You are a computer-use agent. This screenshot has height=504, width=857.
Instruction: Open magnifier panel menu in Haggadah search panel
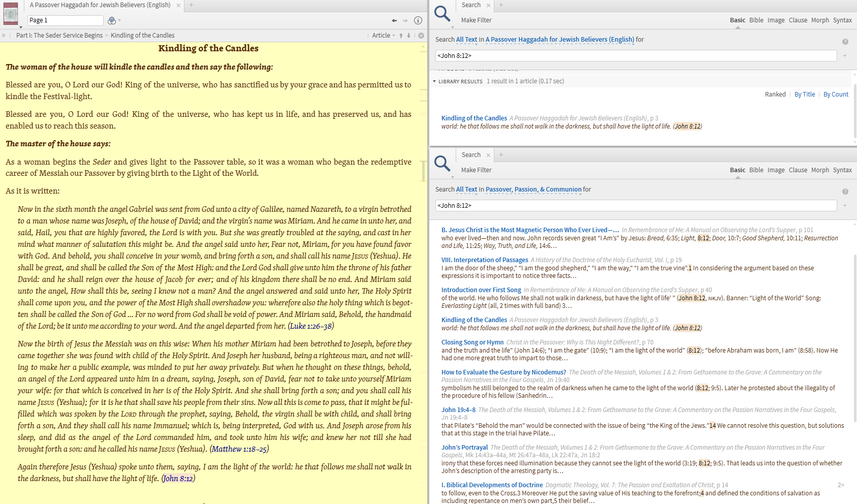coord(442,15)
